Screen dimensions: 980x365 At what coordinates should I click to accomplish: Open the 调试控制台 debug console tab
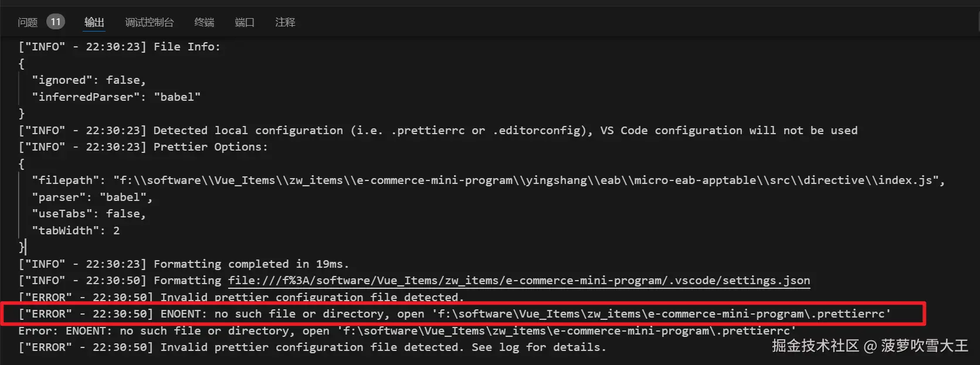pyautogui.click(x=149, y=22)
